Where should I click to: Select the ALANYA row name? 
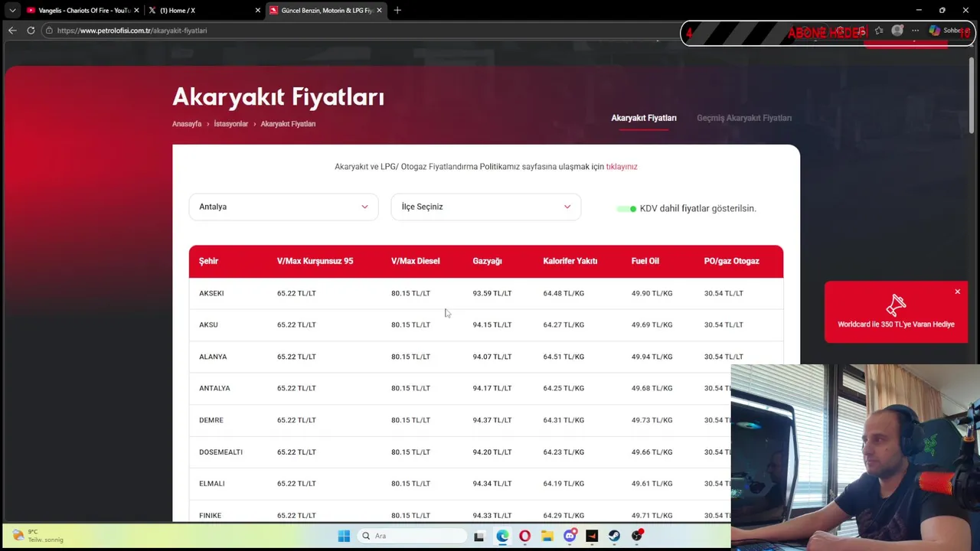(213, 357)
